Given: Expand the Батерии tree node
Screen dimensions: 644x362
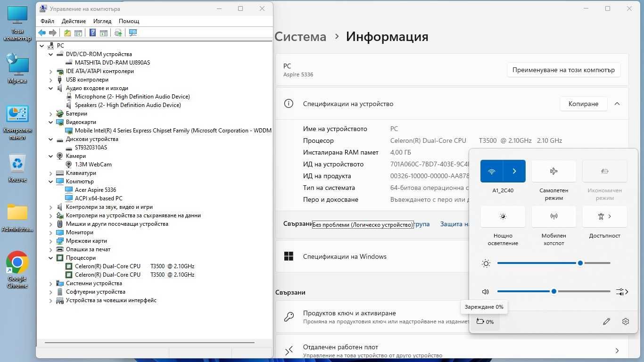Looking at the screenshot, I should tap(51, 114).
